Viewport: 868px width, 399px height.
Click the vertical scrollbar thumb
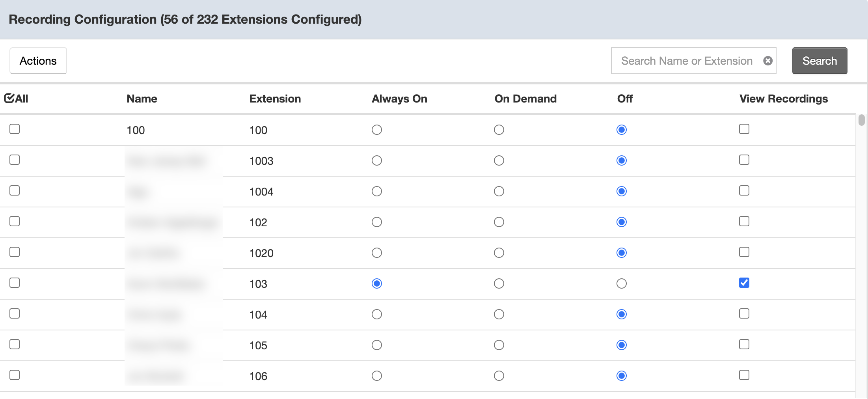862,120
